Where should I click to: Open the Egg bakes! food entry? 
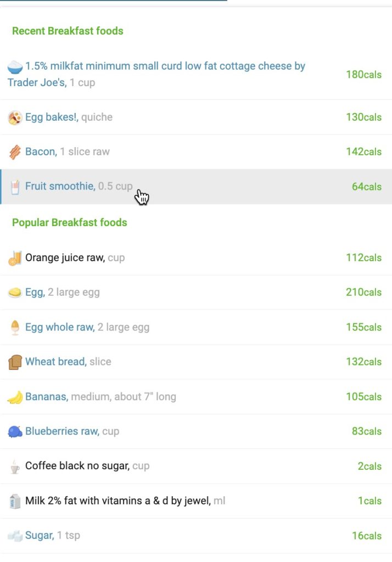(51, 117)
